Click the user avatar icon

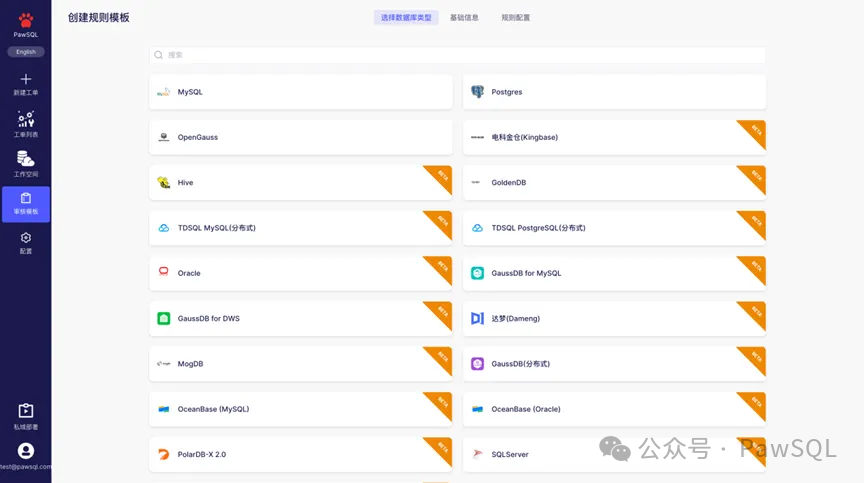tap(25, 451)
